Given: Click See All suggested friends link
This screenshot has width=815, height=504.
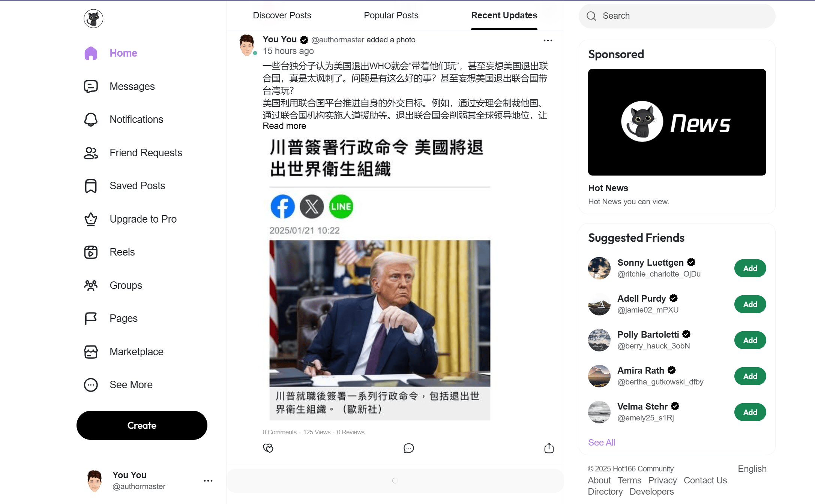Looking at the screenshot, I should coord(601,442).
